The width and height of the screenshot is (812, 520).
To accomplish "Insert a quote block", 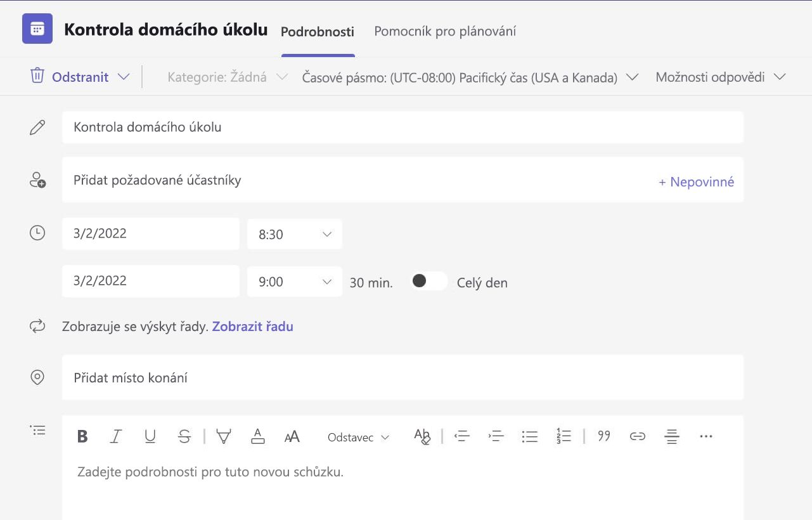I will click(x=604, y=436).
